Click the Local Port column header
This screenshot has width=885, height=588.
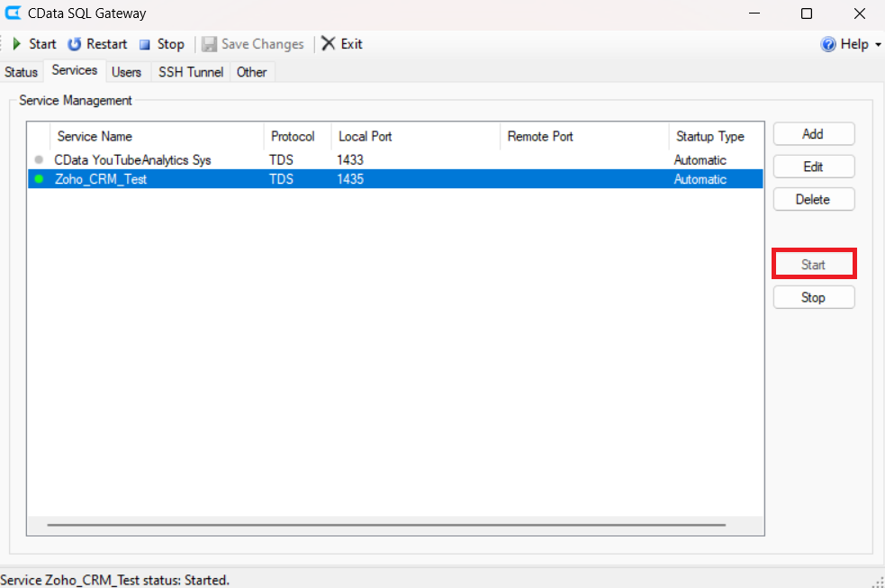click(415, 137)
